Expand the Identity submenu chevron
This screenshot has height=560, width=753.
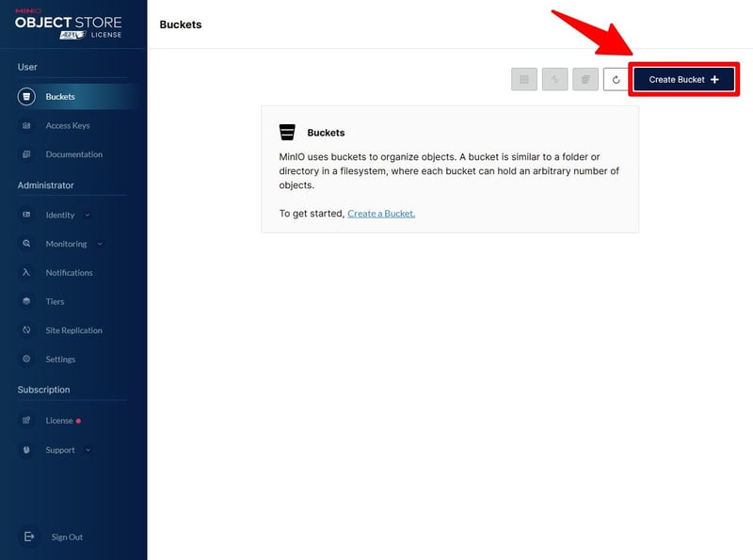[88, 215]
